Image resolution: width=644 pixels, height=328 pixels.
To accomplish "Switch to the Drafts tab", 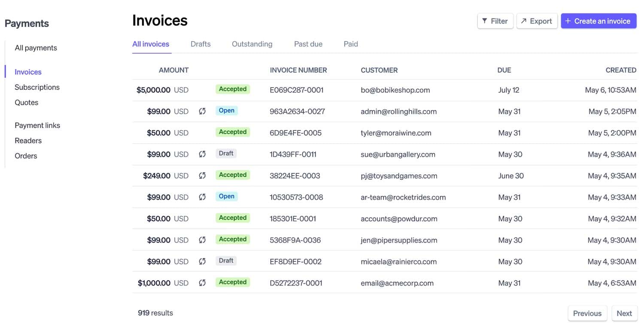I will click(x=200, y=44).
